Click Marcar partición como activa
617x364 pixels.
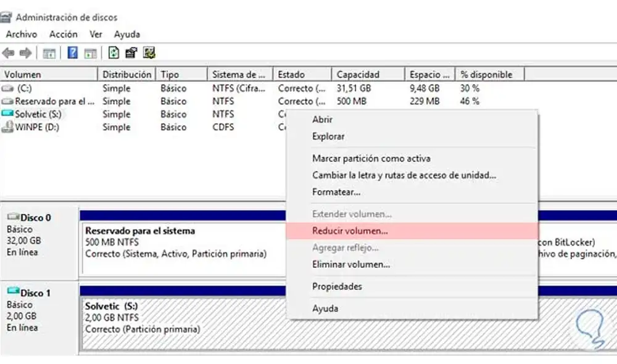(x=360, y=158)
